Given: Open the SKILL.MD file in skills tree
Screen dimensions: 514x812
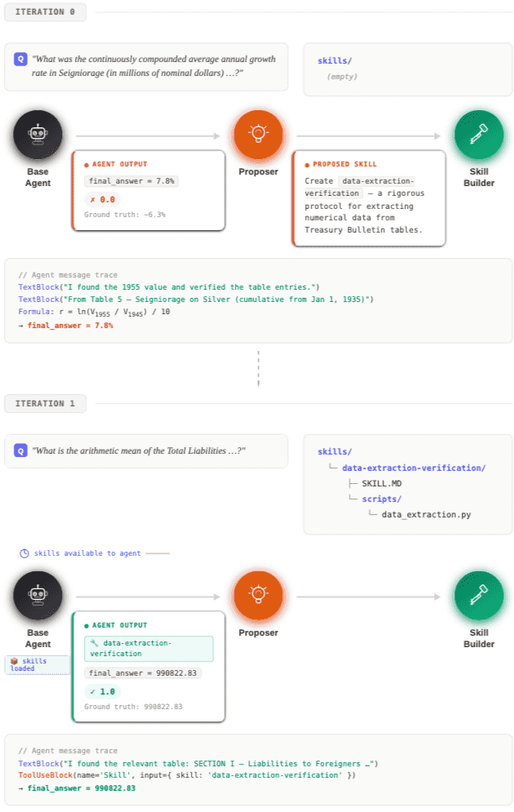Looking at the screenshot, I should [381, 483].
